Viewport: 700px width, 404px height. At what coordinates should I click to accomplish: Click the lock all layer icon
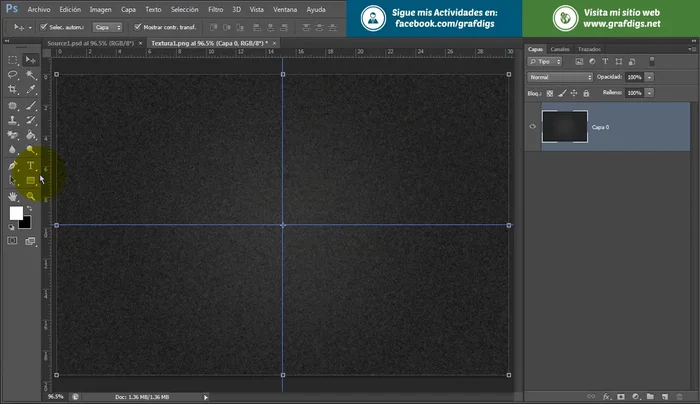click(588, 92)
